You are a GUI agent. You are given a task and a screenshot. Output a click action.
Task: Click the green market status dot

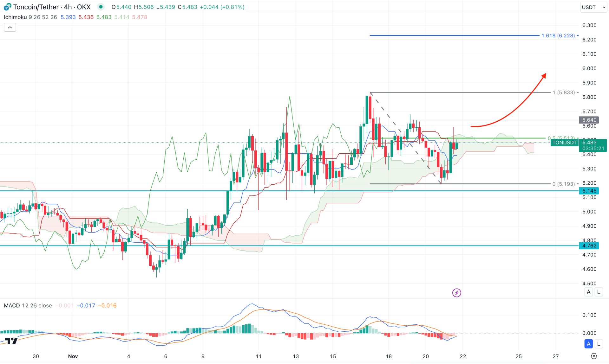click(101, 7)
